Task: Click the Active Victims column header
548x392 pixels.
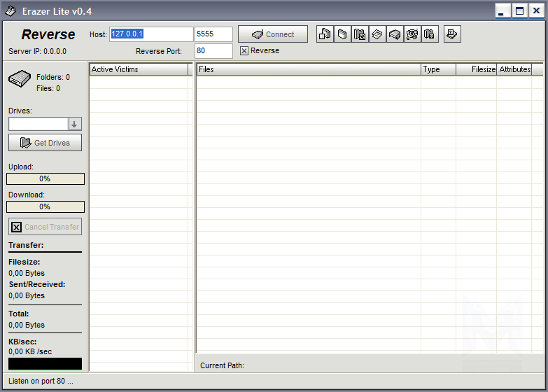Action: click(139, 69)
